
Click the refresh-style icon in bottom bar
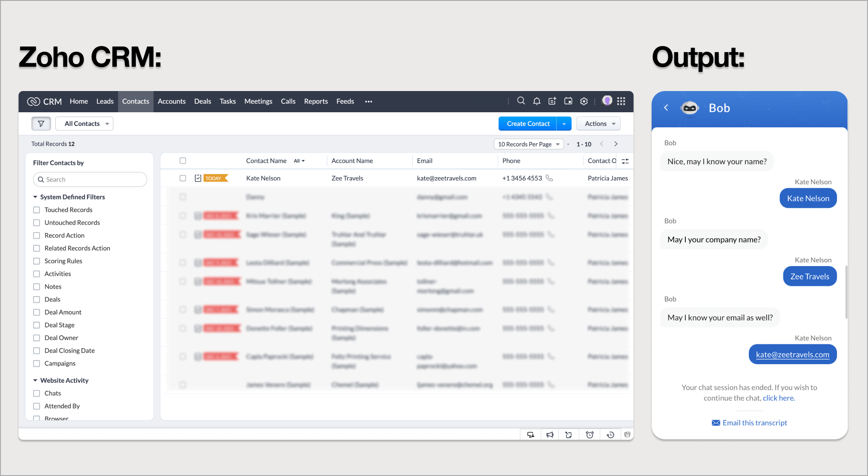click(x=568, y=435)
